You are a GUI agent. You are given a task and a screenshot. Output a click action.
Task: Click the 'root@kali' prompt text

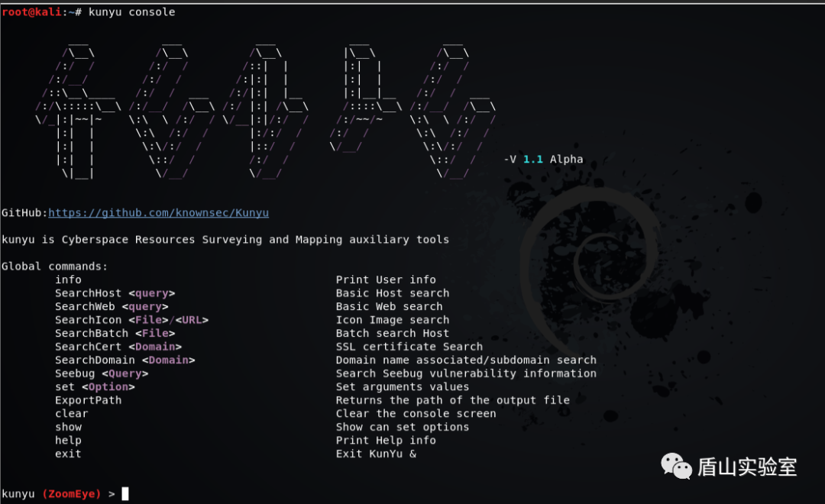tap(31, 12)
